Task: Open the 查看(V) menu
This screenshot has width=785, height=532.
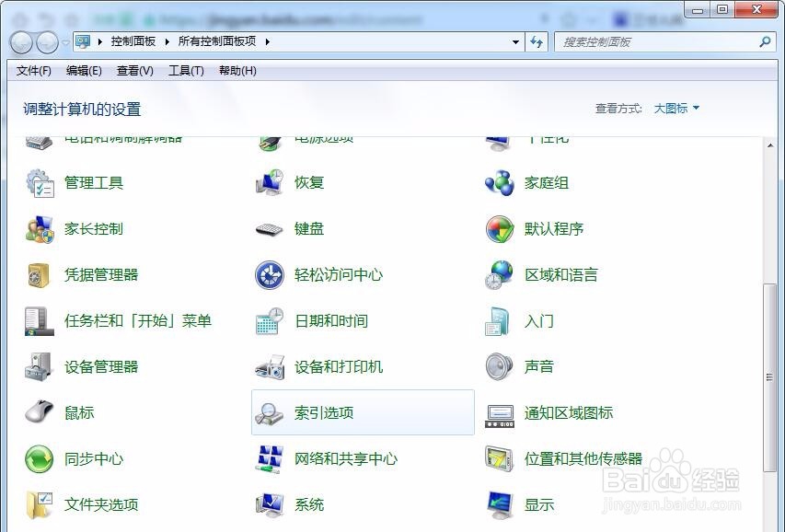Action: (x=134, y=71)
